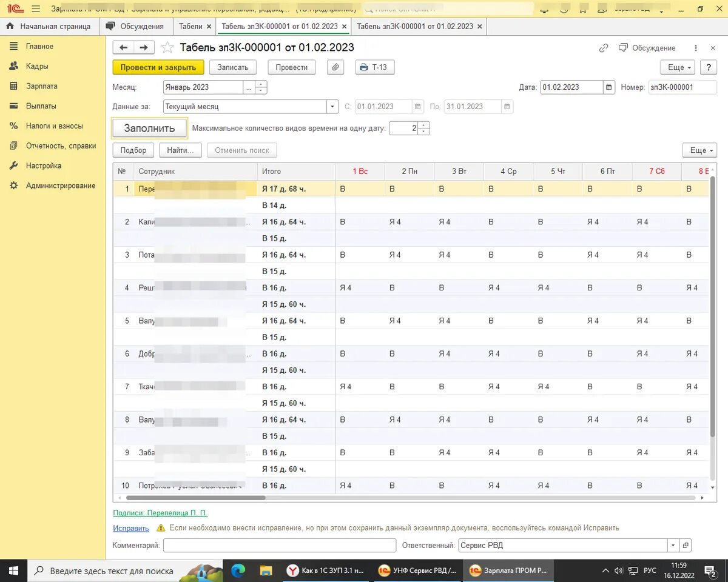Expand the Данные за dropdown

[x=332, y=107]
